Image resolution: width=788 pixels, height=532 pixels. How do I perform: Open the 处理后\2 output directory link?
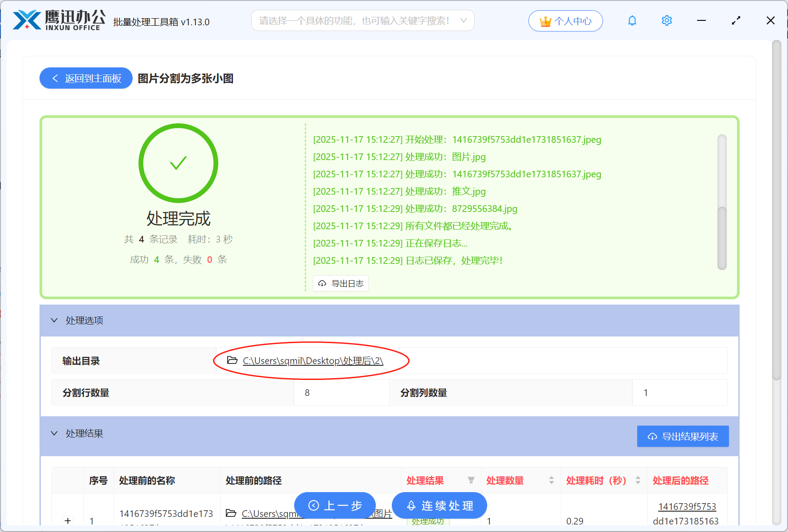point(312,360)
